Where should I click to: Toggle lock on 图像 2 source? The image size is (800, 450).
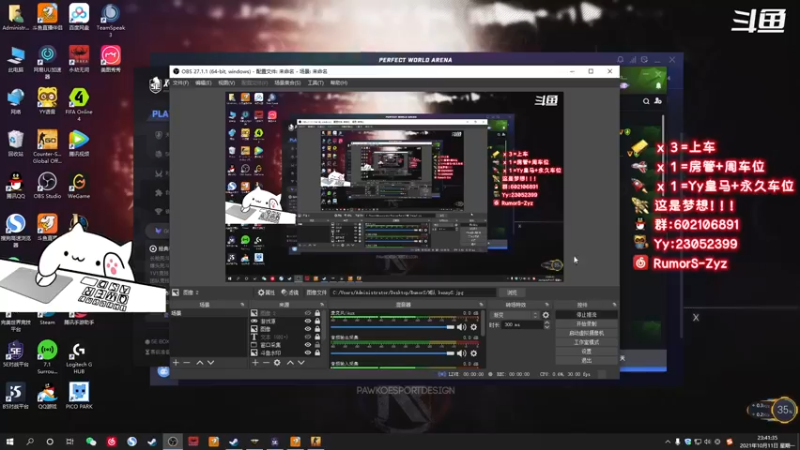(317, 313)
